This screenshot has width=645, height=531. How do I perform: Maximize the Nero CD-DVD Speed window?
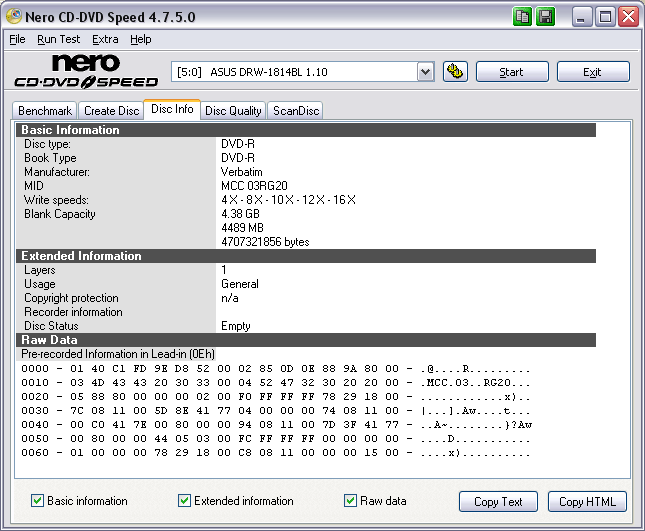(x=605, y=17)
